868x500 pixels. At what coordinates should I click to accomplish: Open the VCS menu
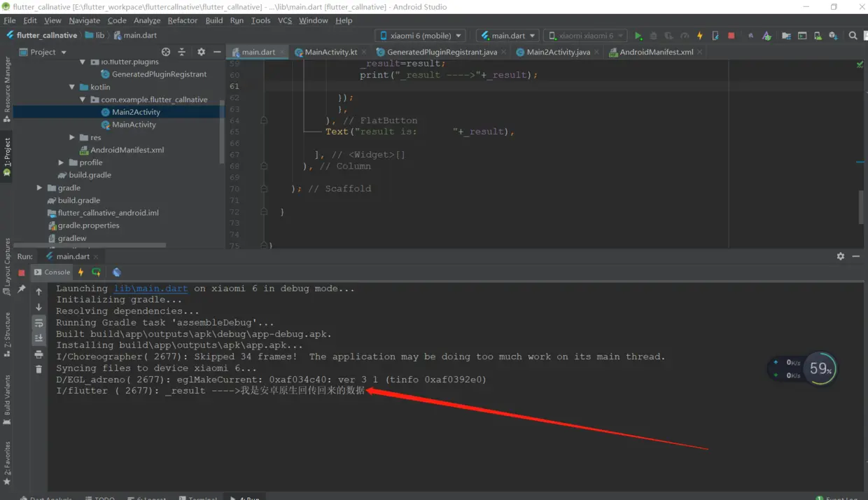(285, 20)
